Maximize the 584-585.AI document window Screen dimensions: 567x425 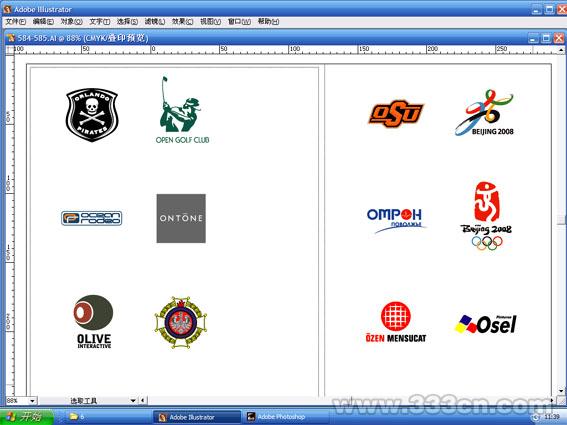tap(546, 38)
